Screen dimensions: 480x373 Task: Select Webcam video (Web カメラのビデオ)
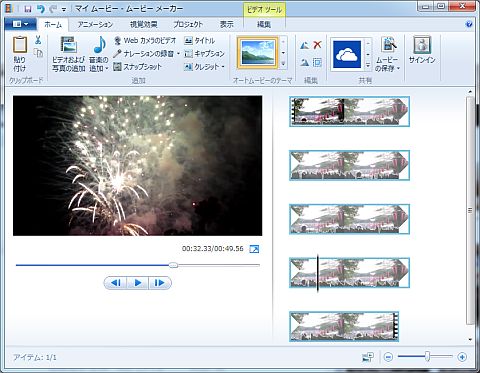click(x=144, y=41)
